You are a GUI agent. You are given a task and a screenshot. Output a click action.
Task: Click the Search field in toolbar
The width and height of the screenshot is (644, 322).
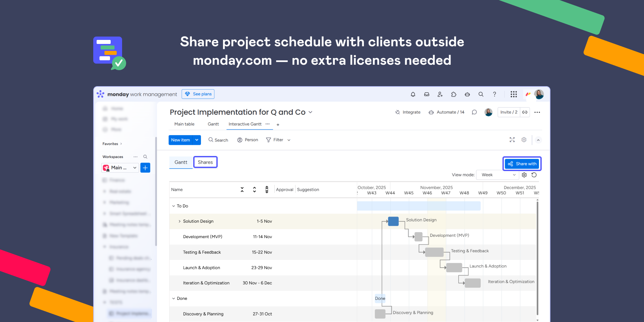(x=218, y=140)
